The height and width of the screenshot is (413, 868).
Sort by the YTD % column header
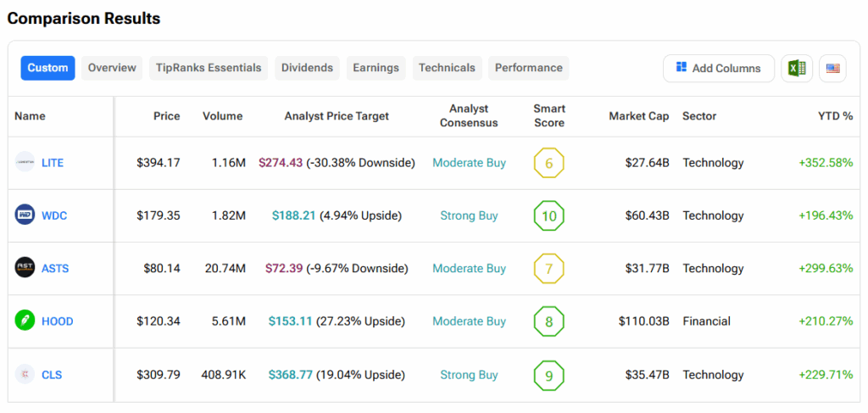click(x=835, y=116)
